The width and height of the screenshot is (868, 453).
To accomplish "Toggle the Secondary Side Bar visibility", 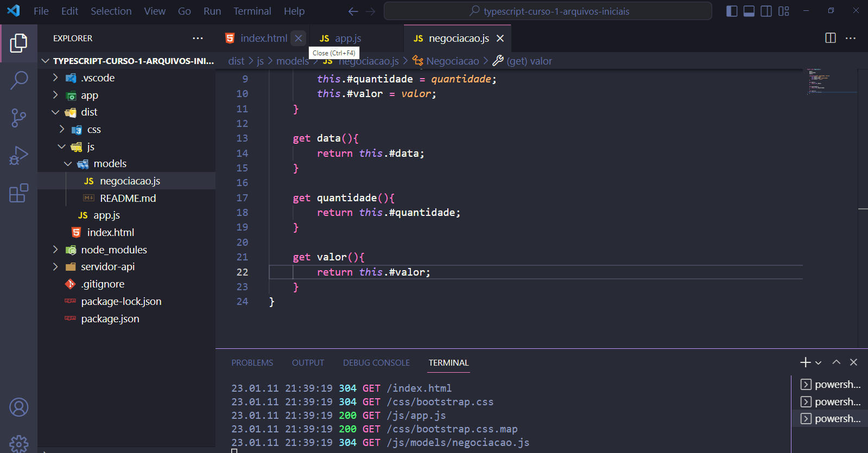I will tap(766, 11).
